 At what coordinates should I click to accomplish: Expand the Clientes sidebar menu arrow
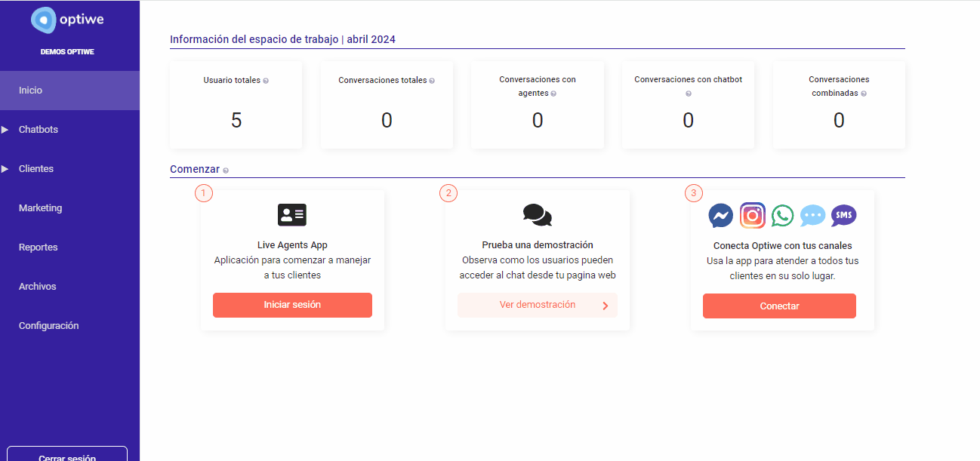[5, 169]
